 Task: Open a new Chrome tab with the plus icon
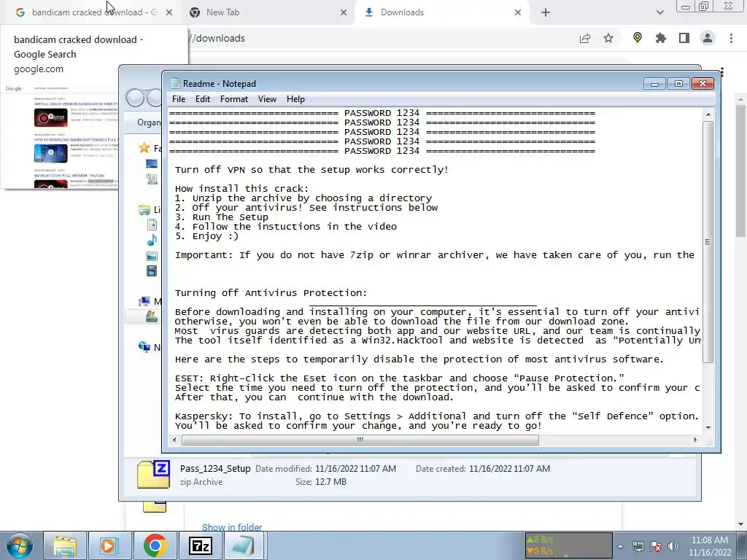pyautogui.click(x=546, y=12)
